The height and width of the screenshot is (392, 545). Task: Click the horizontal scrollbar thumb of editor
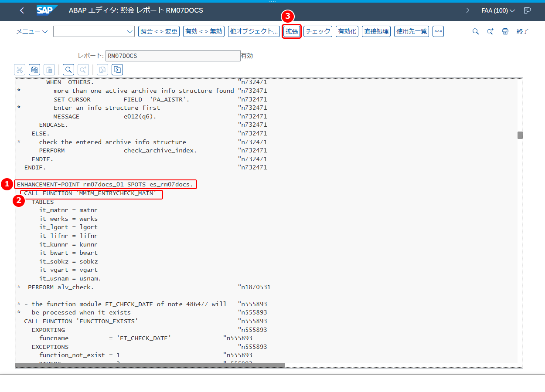tap(150, 365)
